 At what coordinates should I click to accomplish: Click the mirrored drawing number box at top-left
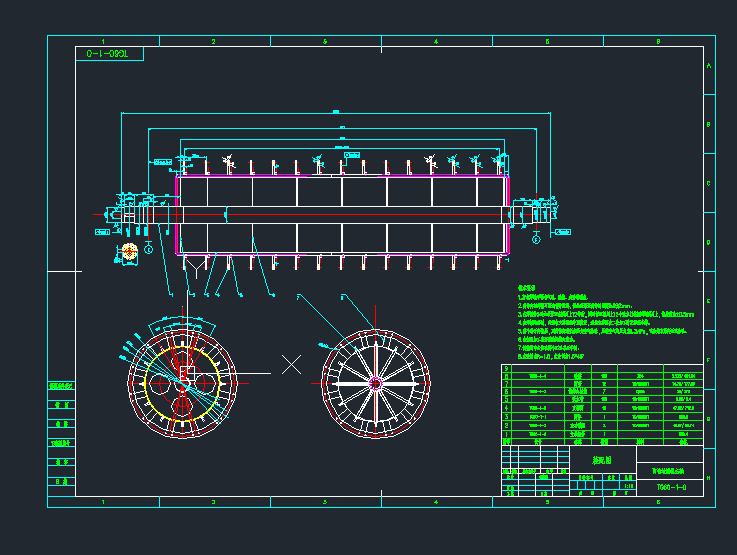pos(109,54)
